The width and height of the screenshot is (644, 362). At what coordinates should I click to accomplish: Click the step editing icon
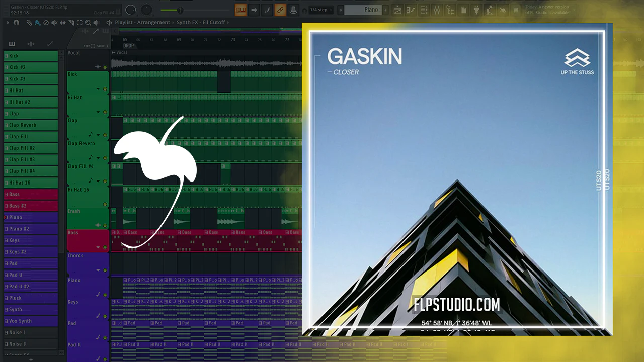[267, 10]
